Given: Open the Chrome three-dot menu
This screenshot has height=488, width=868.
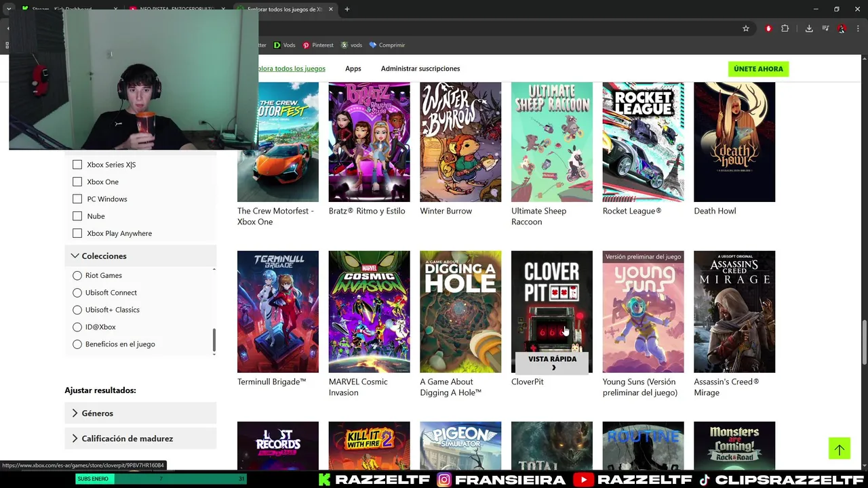Looking at the screenshot, I should (x=859, y=28).
